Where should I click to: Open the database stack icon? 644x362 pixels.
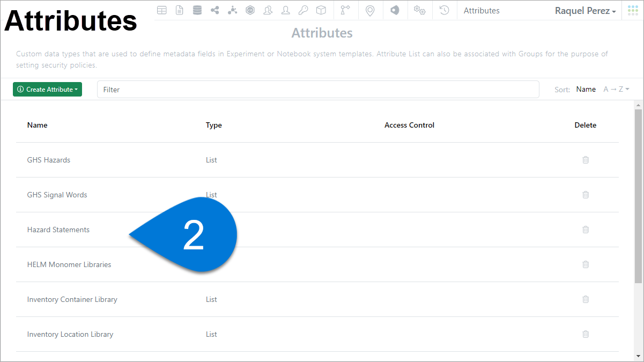pos(197,10)
